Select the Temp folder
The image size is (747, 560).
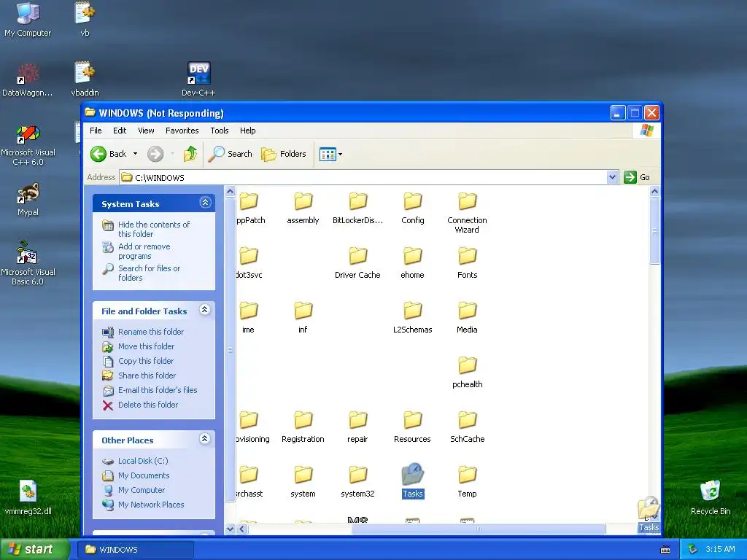point(468,482)
